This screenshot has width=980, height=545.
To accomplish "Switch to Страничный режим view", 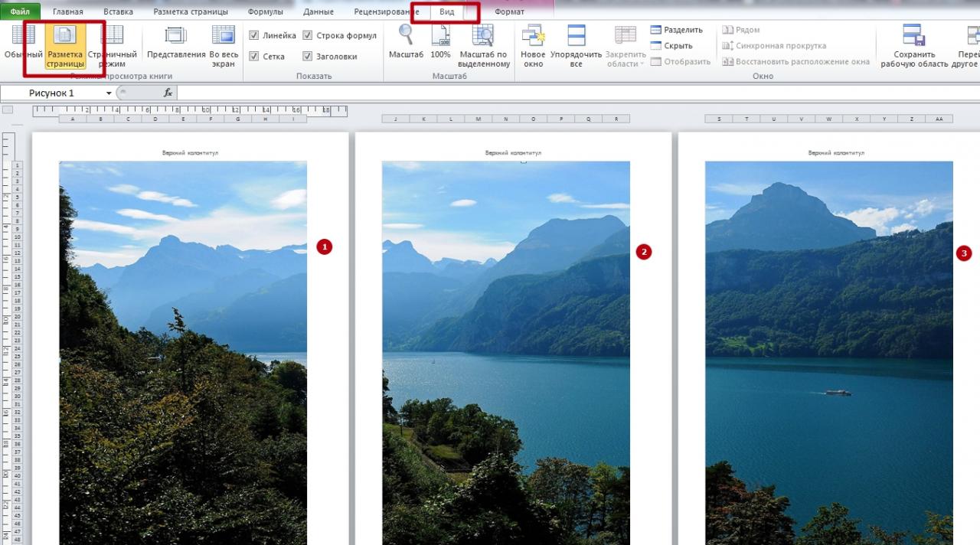I will tap(112, 36).
